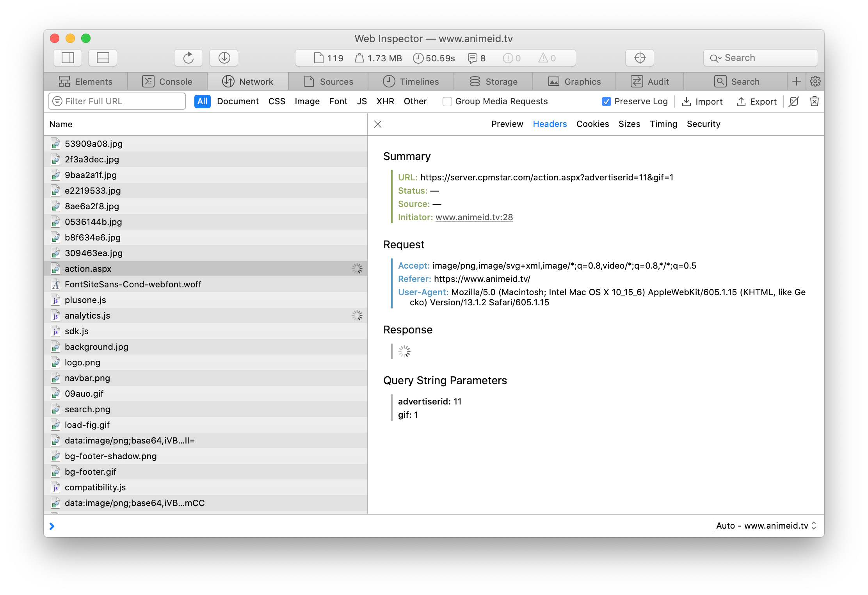Select analytics.js in the resource list

tap(87, 315)
